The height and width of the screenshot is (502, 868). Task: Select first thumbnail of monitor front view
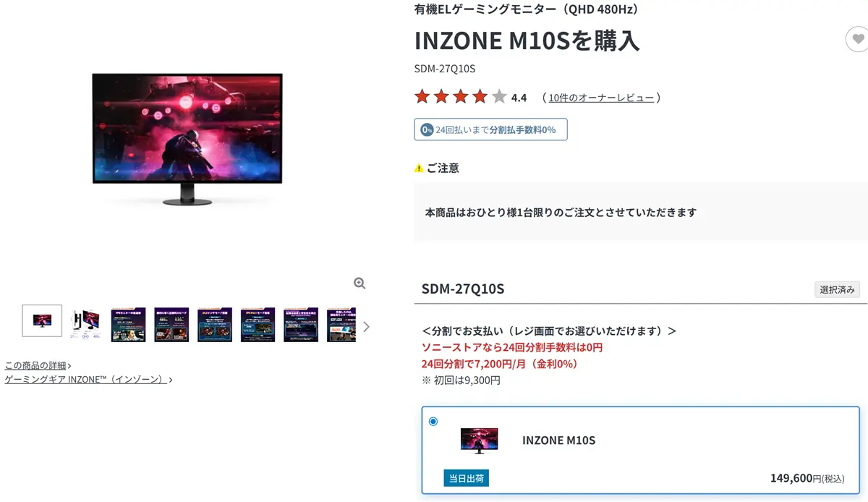click(42, 320)
